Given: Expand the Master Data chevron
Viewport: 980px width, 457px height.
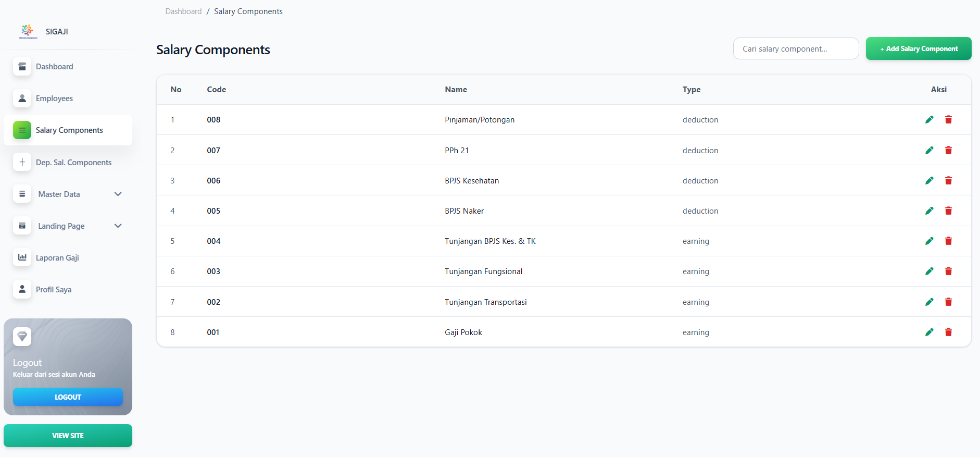Looking at the screenshot, I should [x=118, y=194].
